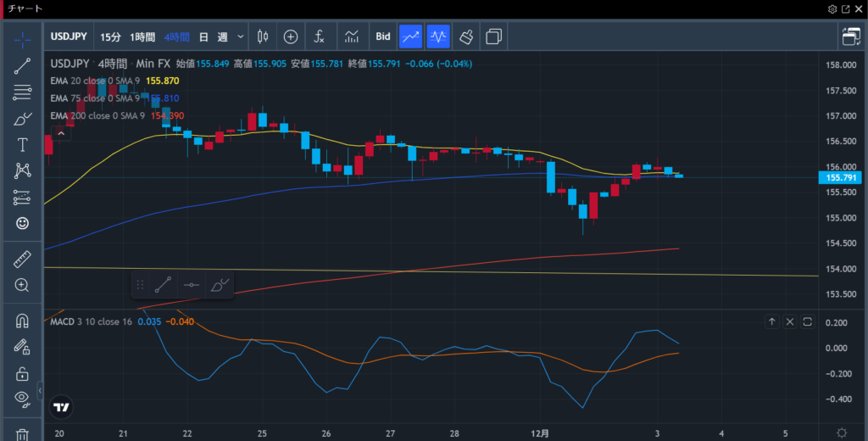This screenshot has width=868, height=441.
Task: Click the 155.791 current price label
Action: pyautogui.click(x=841, y=177)
